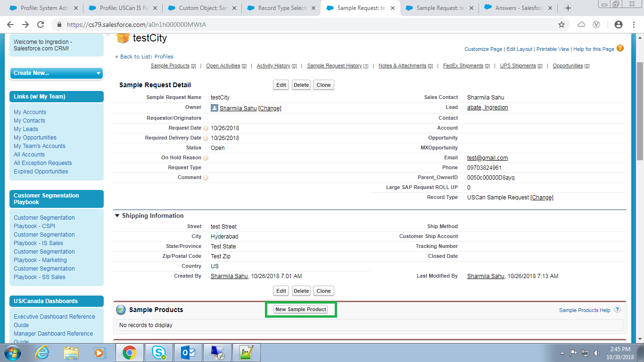This screenshot has height=362, width=644.
Task: Click the network icon in the system tray
Action: pos(585,353)
